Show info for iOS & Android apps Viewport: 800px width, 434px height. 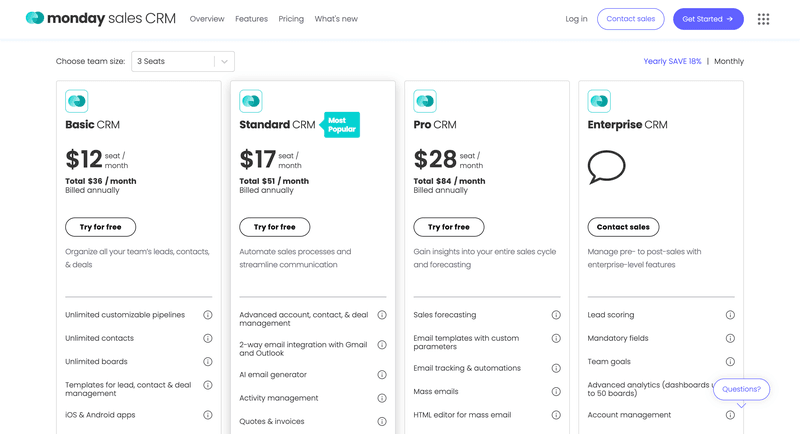(x=208, y=415)
